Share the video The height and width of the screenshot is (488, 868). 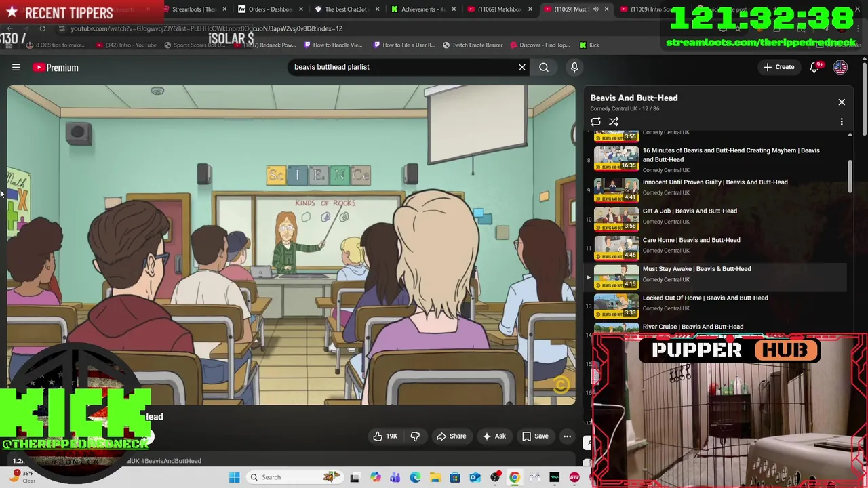pyautogui.click(x=451, y=436)
